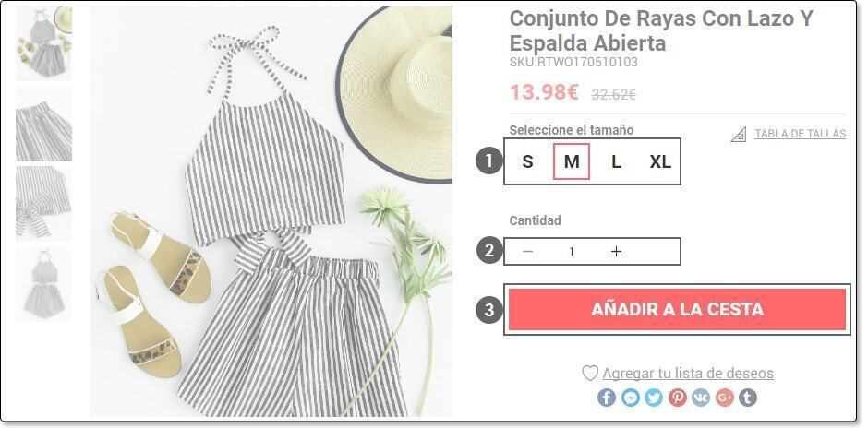868x428 pixels.
Task: Click Agregar tu lista de deseos
Action: click(x=688, y=374)
